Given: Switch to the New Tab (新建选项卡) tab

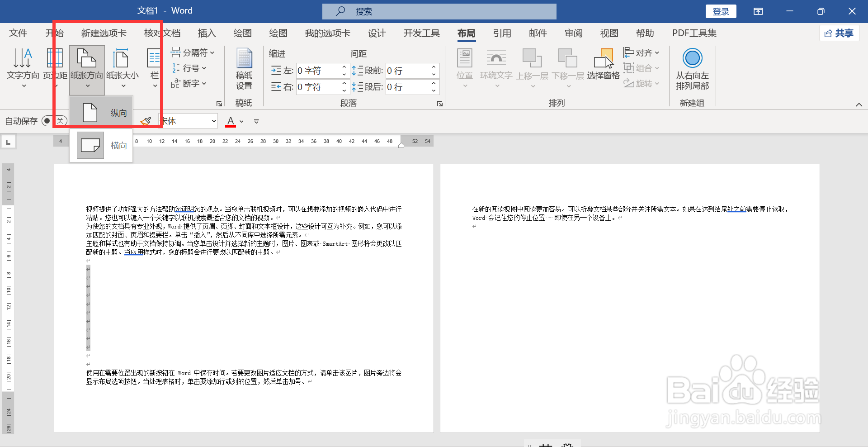Looking at the screenshot, I should tap(104, 33).
